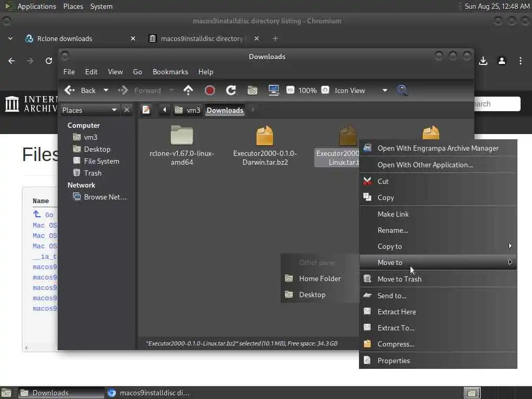Image resolution: width=532 pixels, height=399 pixels.
Task: Open Trash in the Places sidebar
Action: 92,173
